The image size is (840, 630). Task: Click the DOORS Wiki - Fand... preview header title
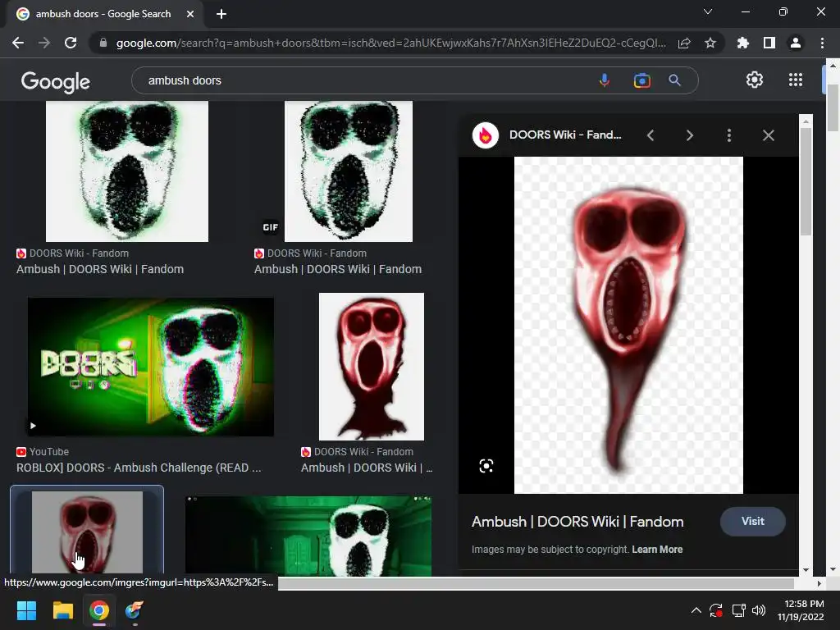[565, 135]
